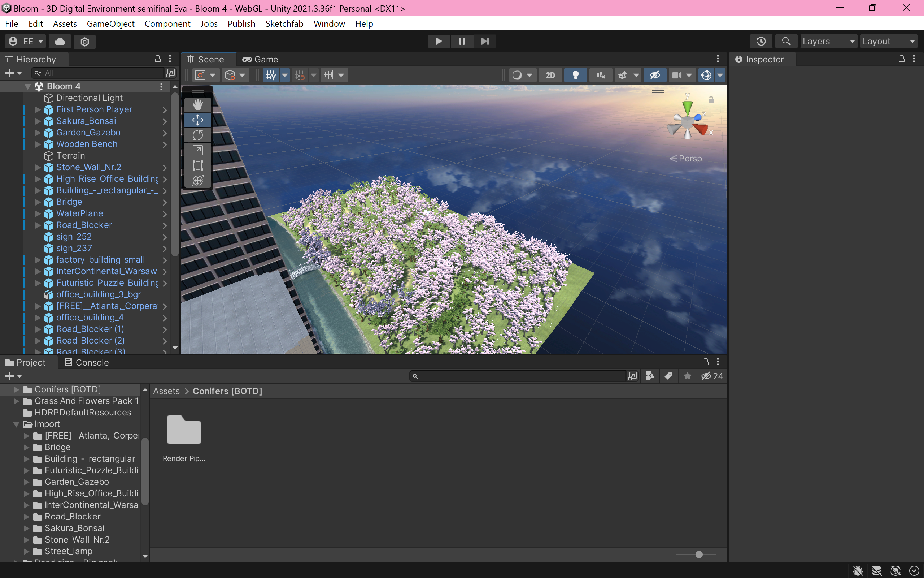Open the Gizmos dropdown arrow
Image resolution: width=924 pixels, height=578 pixels.
click(720, 75)
